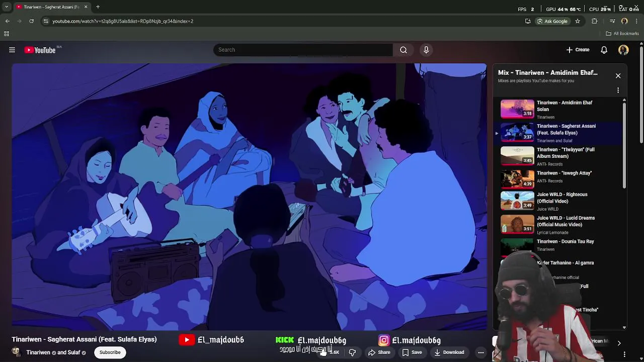The width and height of the screenshot is (644, 362).
Task: Click the page vertical scrollbar
Action: [x=641, y=96]
